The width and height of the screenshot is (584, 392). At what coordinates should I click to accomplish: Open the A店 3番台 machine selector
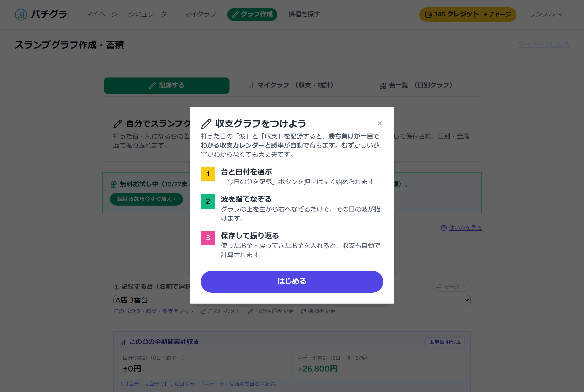click(x=292, y=300)
